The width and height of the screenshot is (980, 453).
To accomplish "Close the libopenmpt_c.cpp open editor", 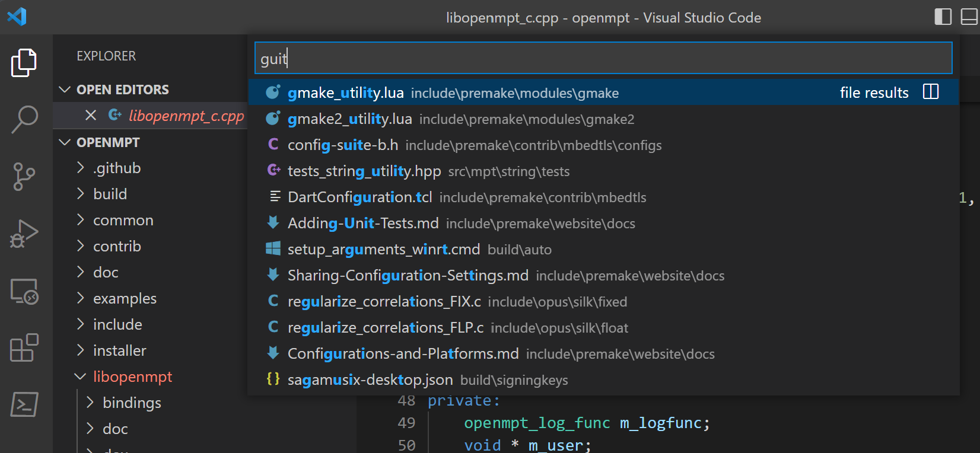I will tap(91, 115).
